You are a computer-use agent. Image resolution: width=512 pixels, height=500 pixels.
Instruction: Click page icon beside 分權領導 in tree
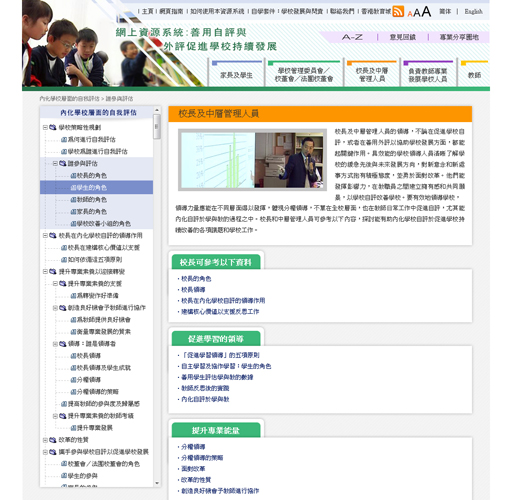(74, 380)
